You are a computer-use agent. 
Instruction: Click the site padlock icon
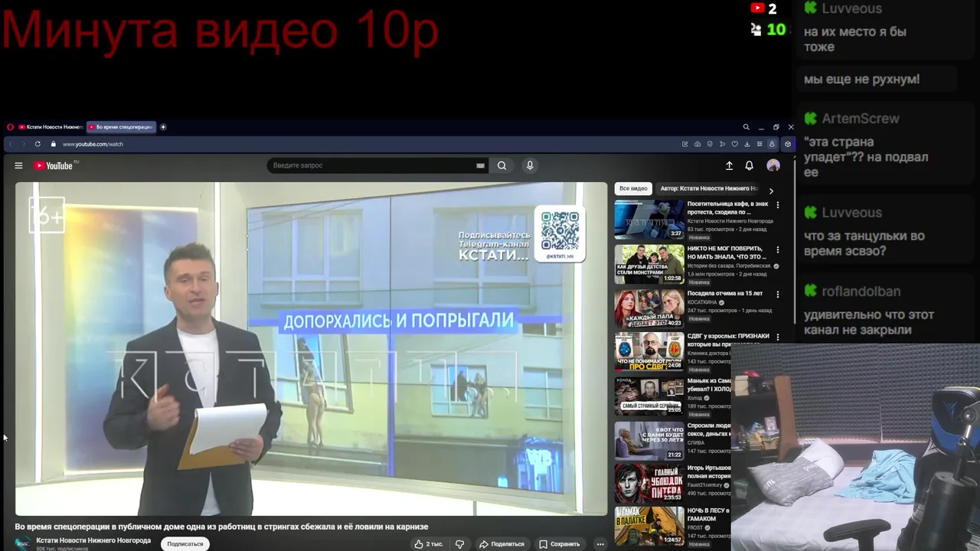coord(54,144)
